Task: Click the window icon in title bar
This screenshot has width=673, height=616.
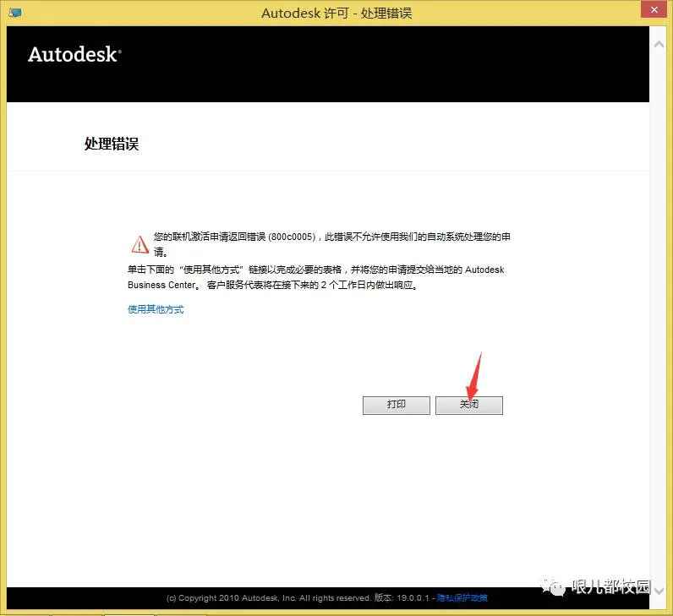Action: [x=15, y=13]
